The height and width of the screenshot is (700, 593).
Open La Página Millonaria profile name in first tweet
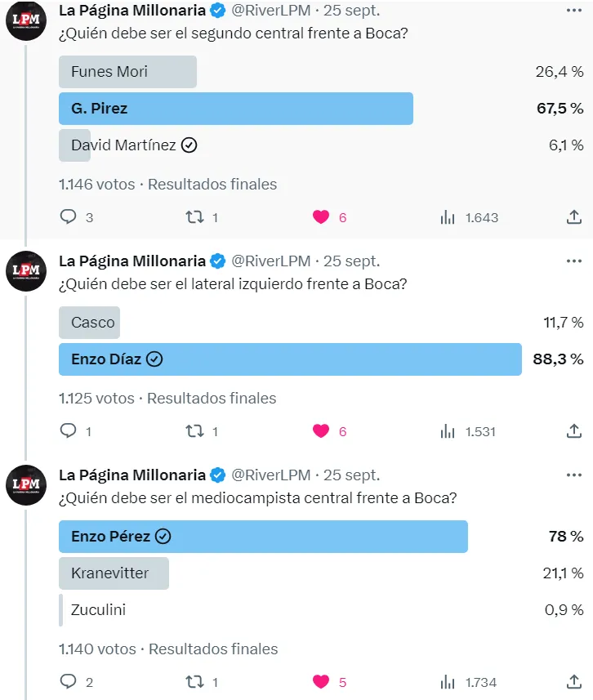coord(132,11)
